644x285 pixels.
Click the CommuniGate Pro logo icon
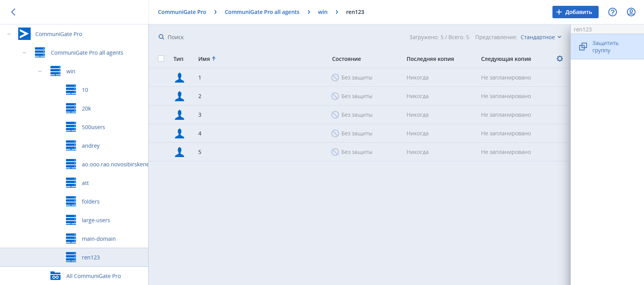click(24, 34)
